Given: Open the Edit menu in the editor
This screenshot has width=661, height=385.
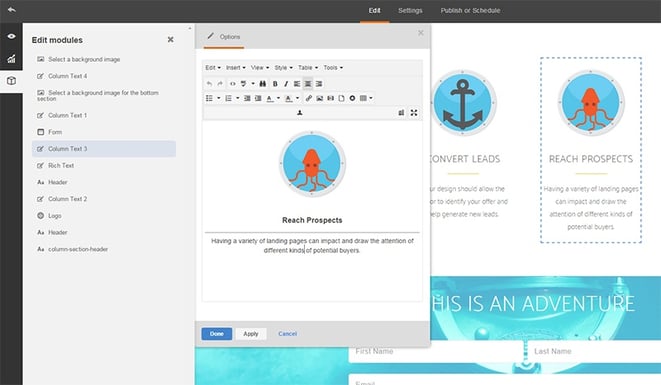Looking at the screenshot, I should 213,67.
